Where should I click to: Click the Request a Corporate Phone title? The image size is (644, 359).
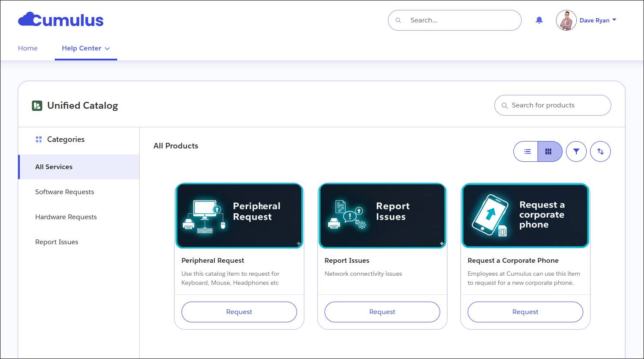point(513,261)
